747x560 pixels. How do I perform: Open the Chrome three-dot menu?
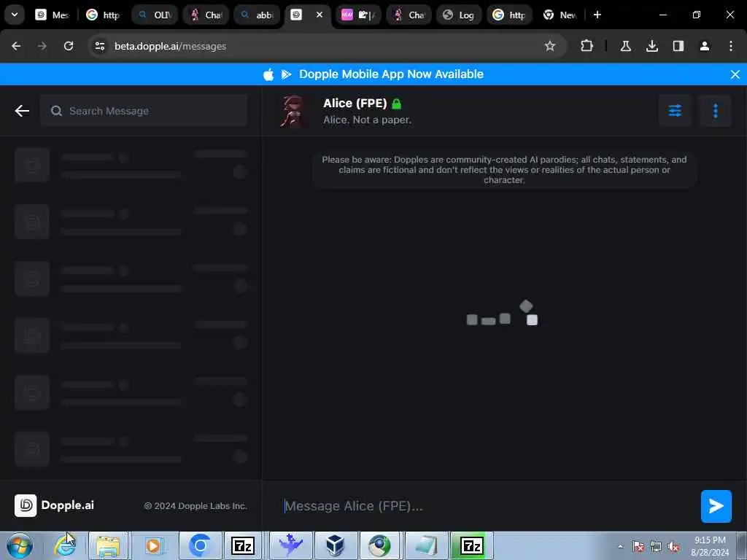pyautogui.click(x=731, y=46)
